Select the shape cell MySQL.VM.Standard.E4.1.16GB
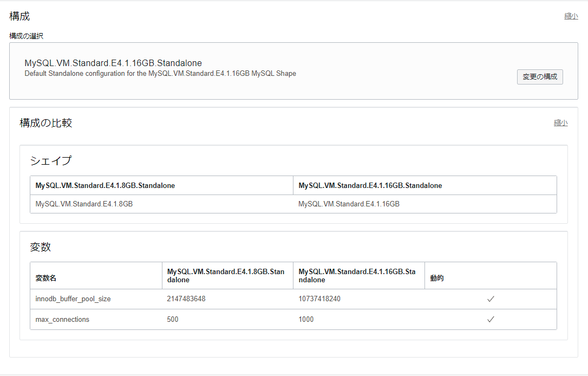The image size is (588, 376). 349,204
